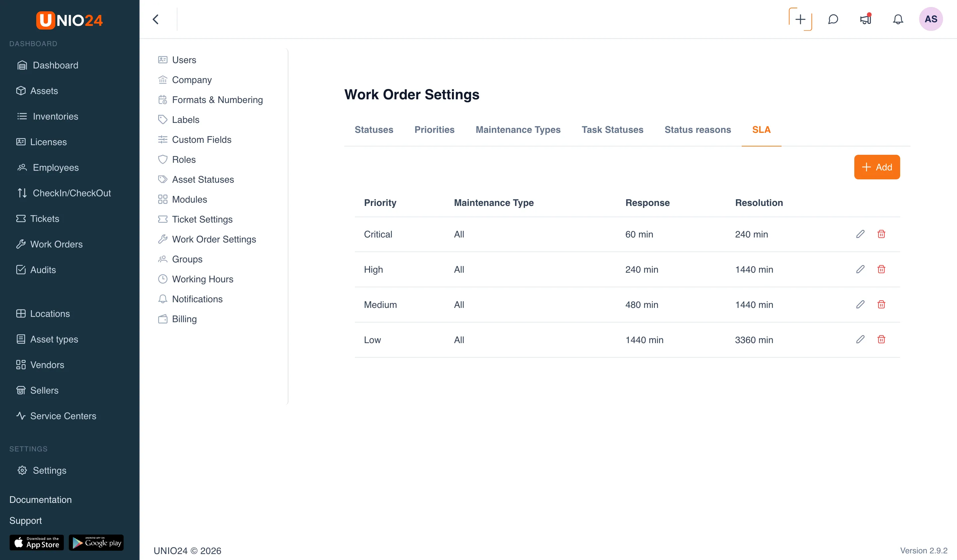Open Asset types in the sidebar

click(x=47, y=339)
